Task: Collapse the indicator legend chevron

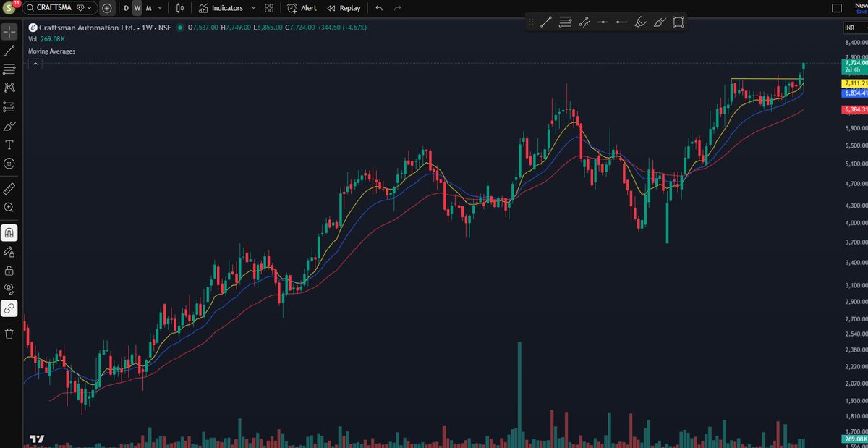Action: [35, 64]
